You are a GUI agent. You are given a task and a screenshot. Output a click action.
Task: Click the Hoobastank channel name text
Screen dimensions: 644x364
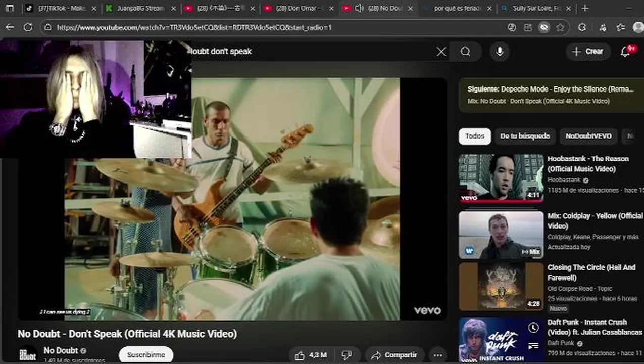564,180
